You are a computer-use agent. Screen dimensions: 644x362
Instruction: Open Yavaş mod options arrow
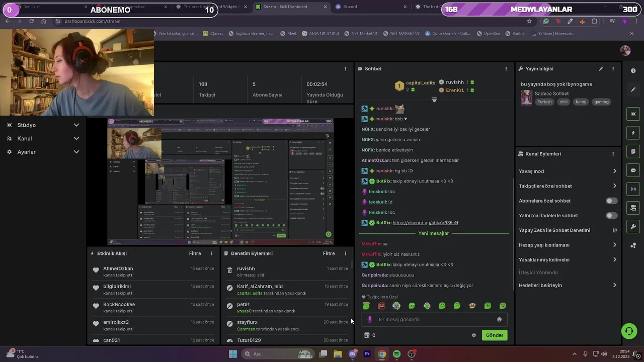(x=614, y=171)
